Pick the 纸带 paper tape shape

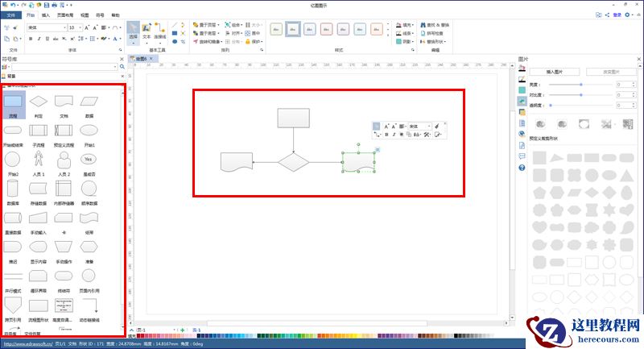point(89,218)
